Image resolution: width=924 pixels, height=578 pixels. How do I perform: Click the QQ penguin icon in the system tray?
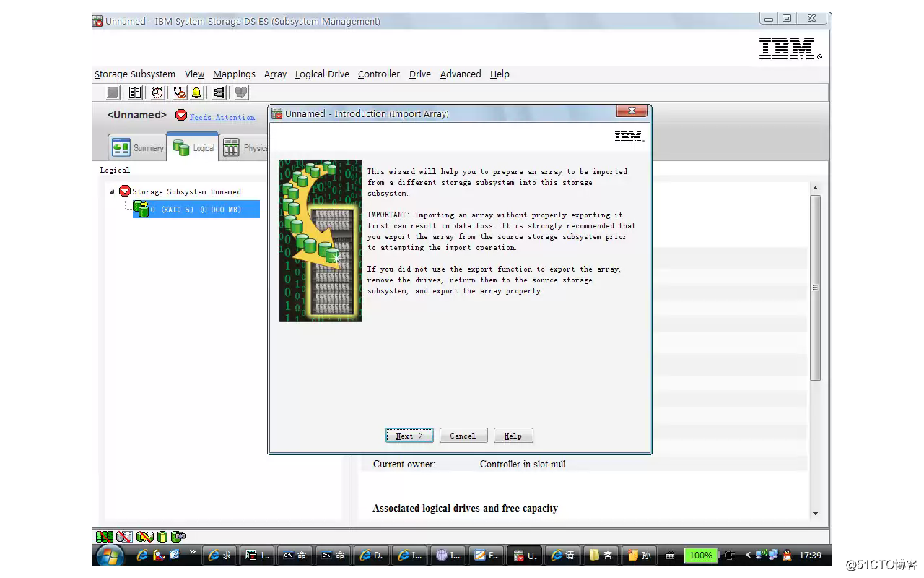coord(787,556)
